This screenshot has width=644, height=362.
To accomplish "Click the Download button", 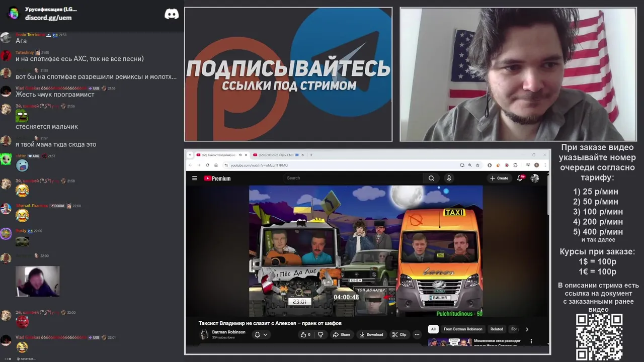I will point(371,334).
